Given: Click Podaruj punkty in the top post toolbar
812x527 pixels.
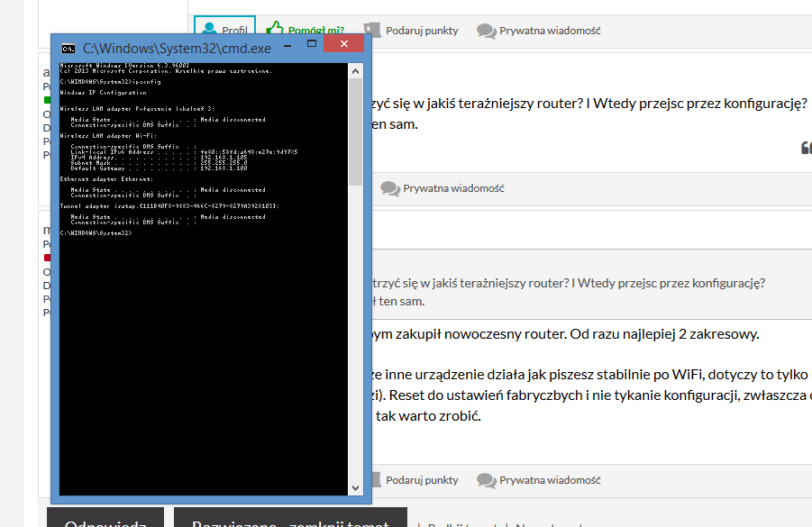Looking at the screenshot, I should tap(411, 31).
